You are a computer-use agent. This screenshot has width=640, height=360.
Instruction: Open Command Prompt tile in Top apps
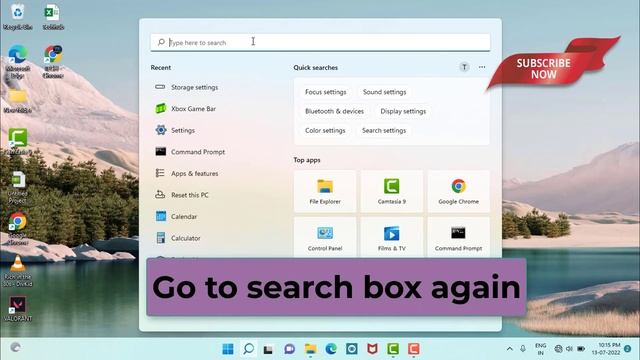pyautogui.click(x=458, y=238)
